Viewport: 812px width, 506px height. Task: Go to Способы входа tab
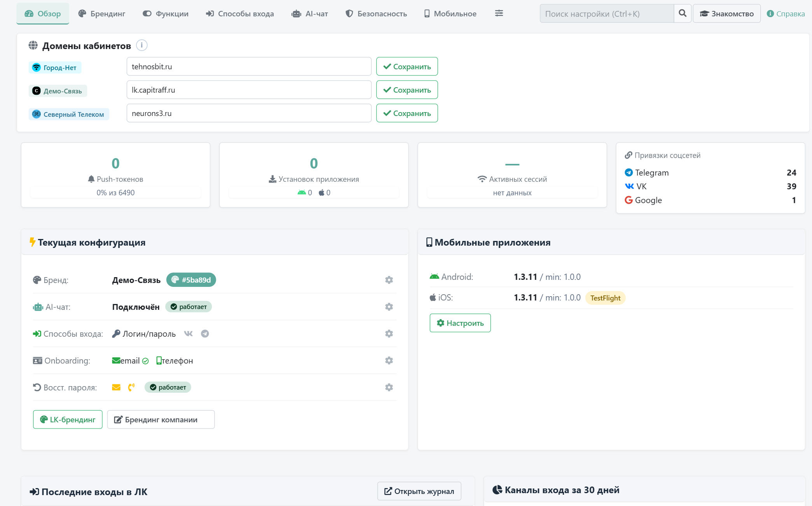click(x=240, y=14)
